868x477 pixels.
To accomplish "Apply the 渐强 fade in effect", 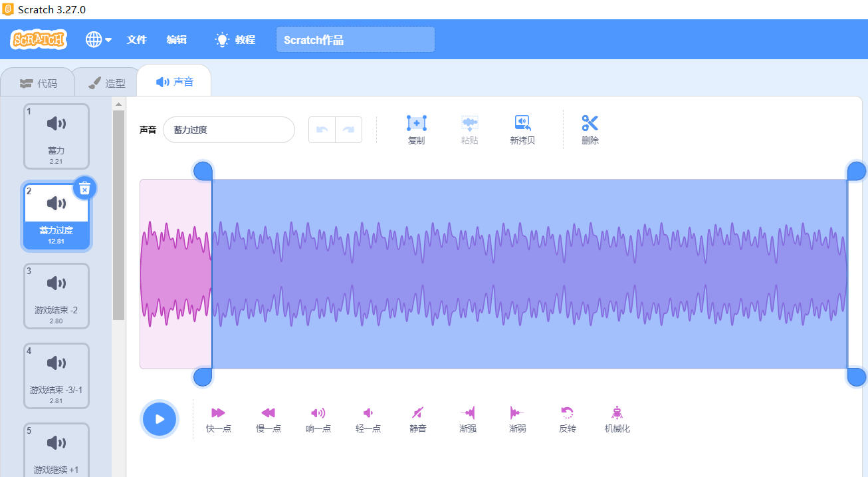I will pos(468,419).
